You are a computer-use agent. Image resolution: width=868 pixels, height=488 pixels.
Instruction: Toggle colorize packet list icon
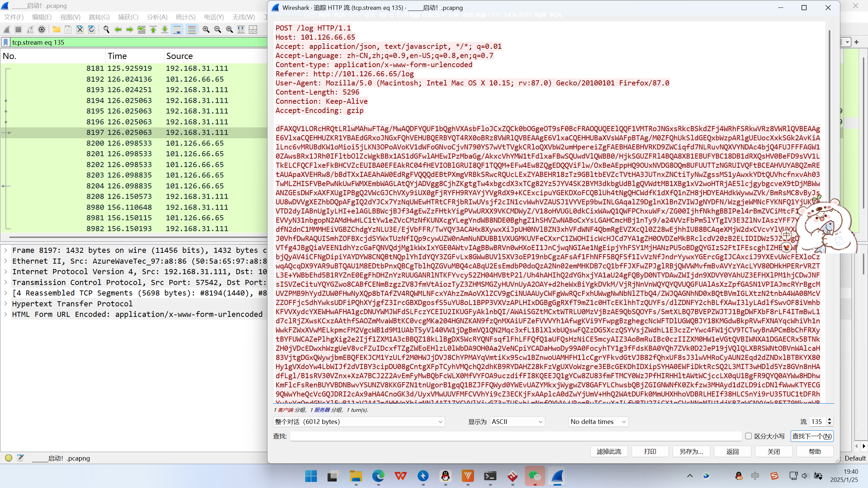pyautogui.click(x=192, y=30)
